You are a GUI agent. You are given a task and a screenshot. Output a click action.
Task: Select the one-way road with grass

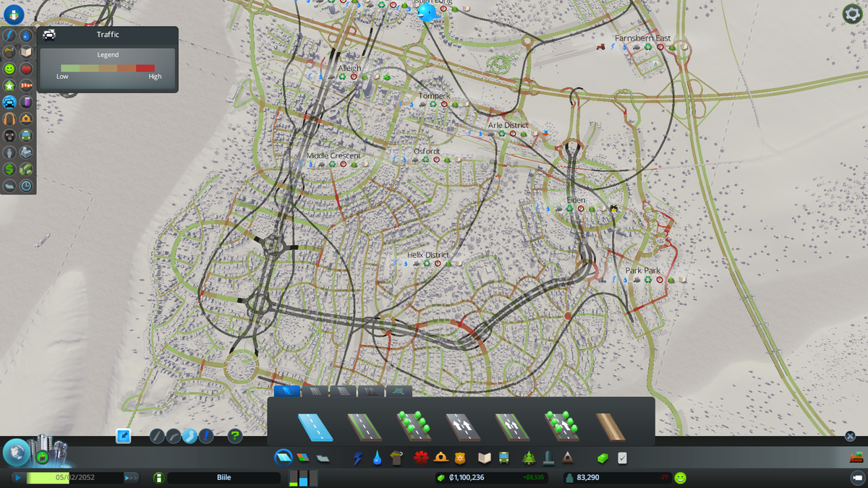513,427
